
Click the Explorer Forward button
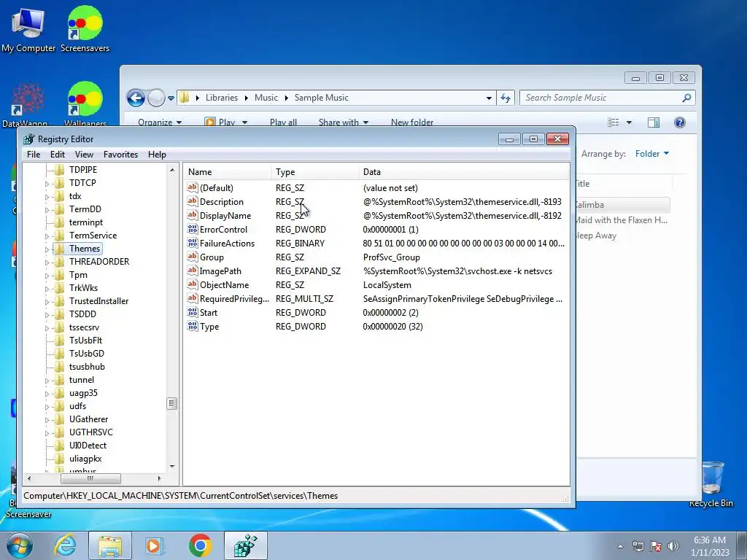(x=156, y=98)
